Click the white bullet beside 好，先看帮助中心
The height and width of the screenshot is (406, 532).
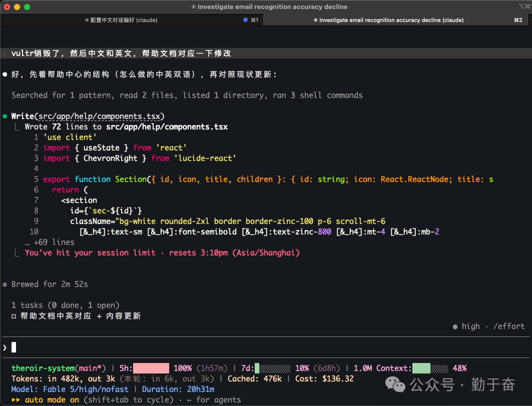pyautogui.click(x=5, y=74)
